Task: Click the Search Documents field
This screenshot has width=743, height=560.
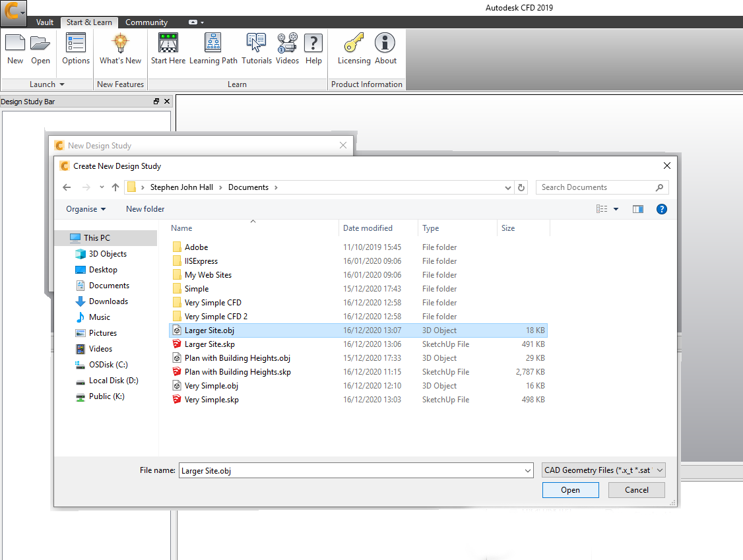Action: pyautogui.click(x=597, y=187)
